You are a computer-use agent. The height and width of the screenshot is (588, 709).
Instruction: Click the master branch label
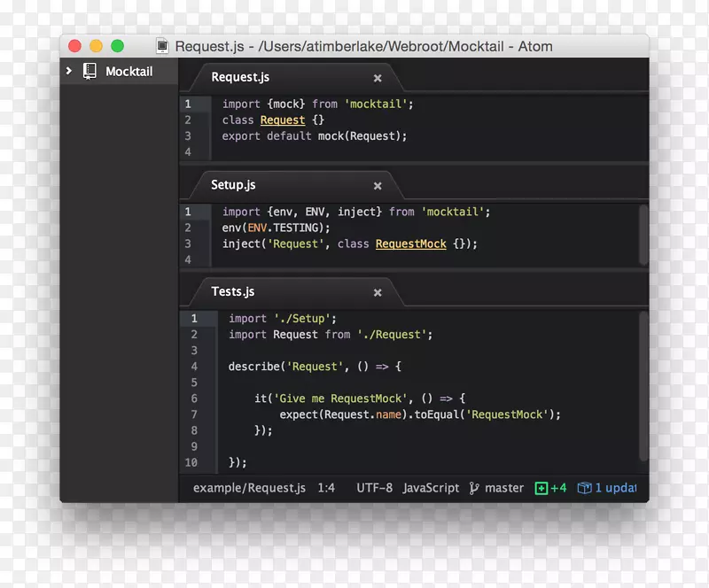tap(503, 488)
